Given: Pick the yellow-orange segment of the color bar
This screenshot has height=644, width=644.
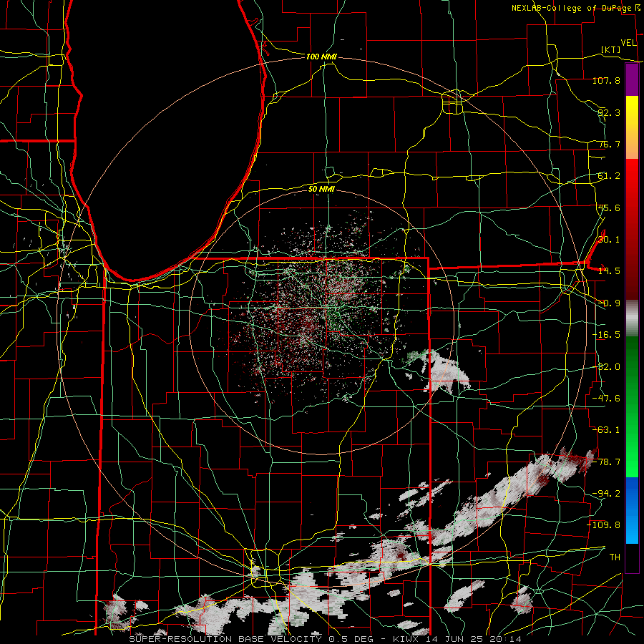Looking at the screenshot, I should pos(632,127).
